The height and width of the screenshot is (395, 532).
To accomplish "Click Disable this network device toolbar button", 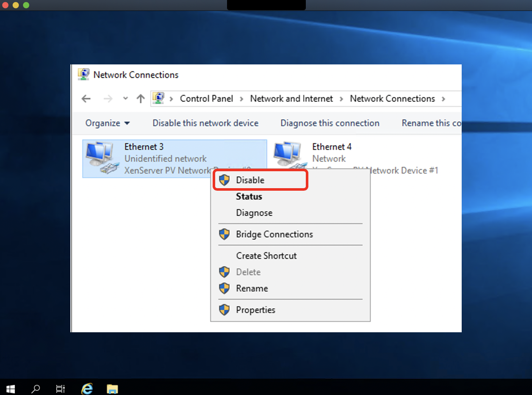I will click(x=205, y=123).
